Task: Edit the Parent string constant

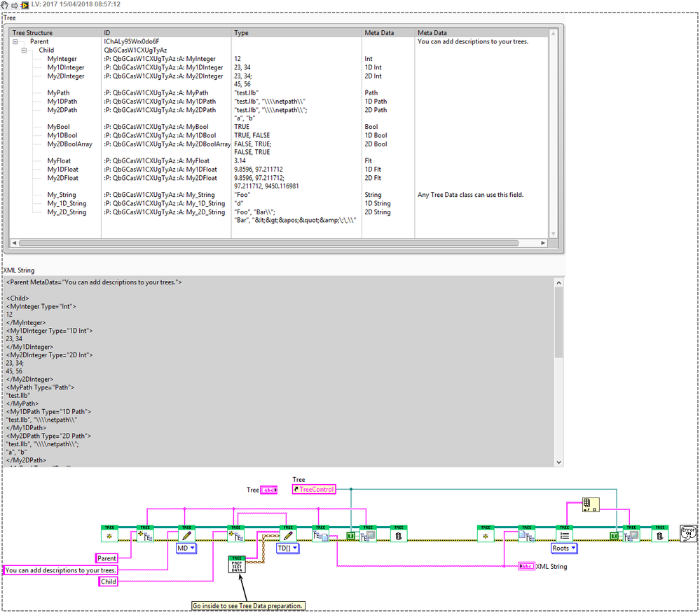Action: [x=107, y=558]
